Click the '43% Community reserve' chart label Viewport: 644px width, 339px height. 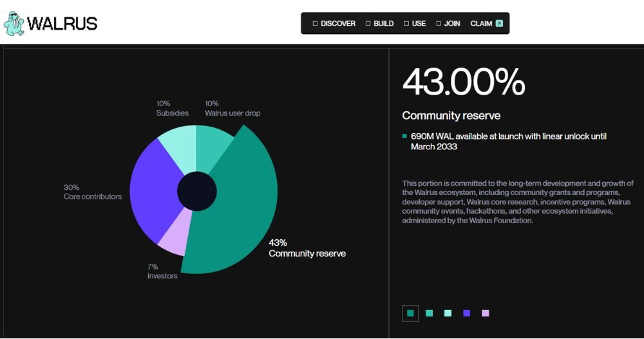coord(307,248)
